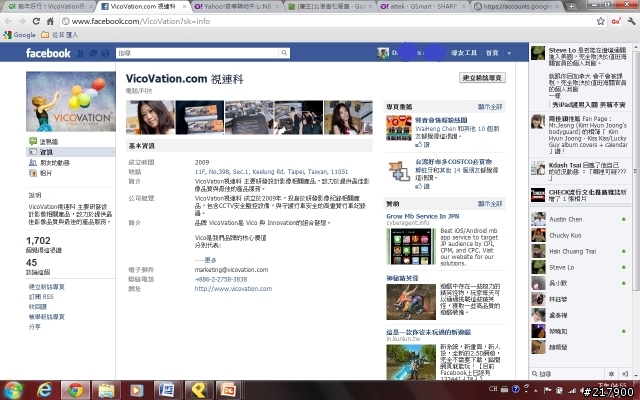The image size is (640, 400).
Task: Click the COSTCO page suggestion title
Action: [x=453, y=162]
